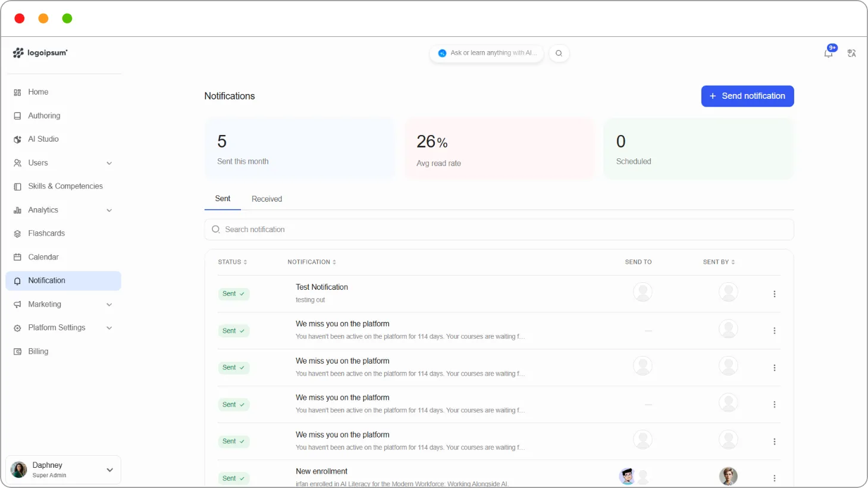Click the AI assistant icon in the Ask bar
868x488 pixels.
coord(442,53)
